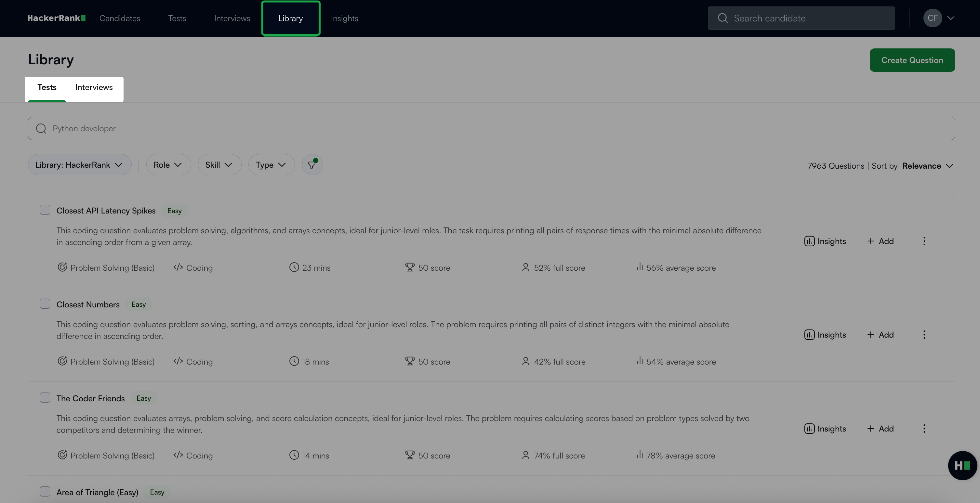Tick The Coder Friends checkbox
The height and width of the screenshot is (503, 980).
tap(45, 398)
